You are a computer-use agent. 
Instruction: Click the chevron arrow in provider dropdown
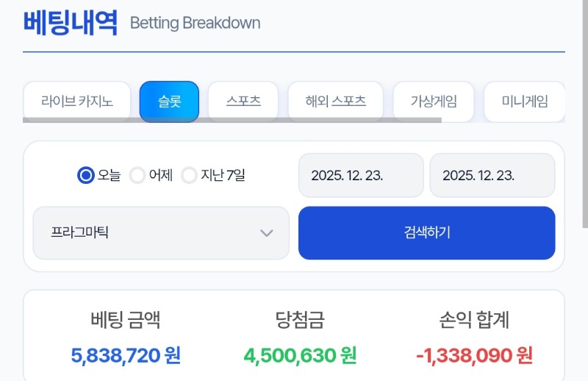click(x=267, y=233)
